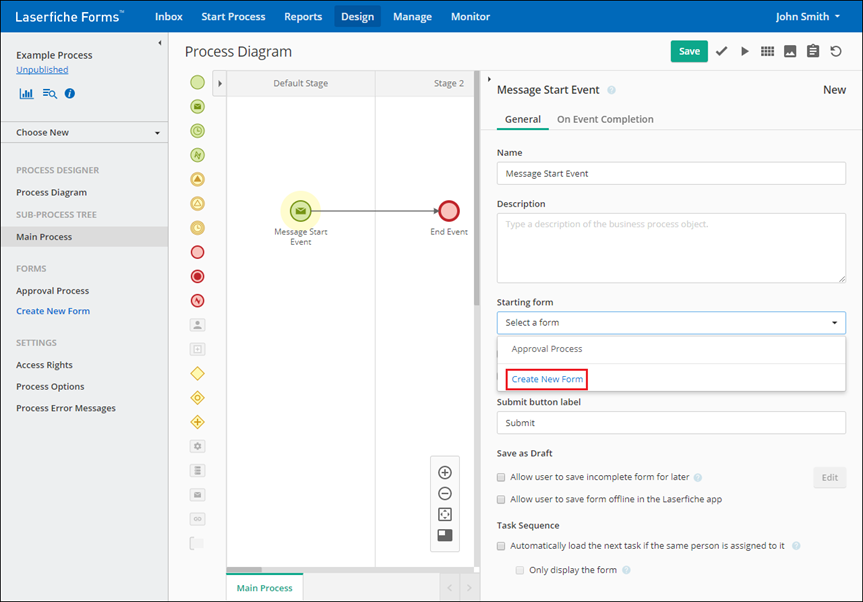The image size is (863, 602).
Task: Toggle the minimap overview icon
Action: point(445,535)
